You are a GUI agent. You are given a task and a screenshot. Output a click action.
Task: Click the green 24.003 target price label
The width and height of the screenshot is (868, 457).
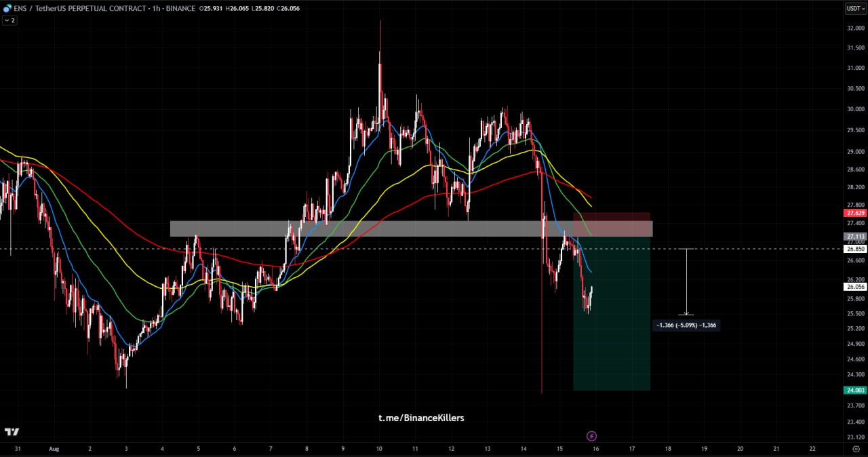pos(854,390)
